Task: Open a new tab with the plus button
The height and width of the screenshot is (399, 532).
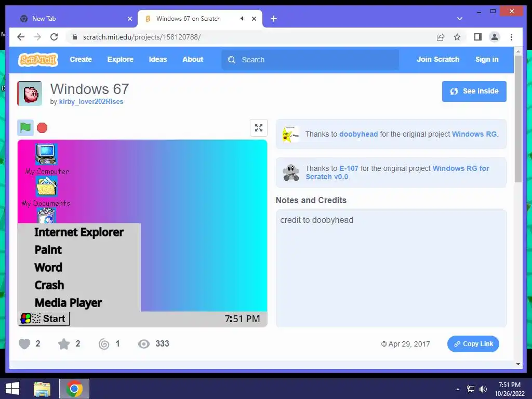Action: pos(274,19)
